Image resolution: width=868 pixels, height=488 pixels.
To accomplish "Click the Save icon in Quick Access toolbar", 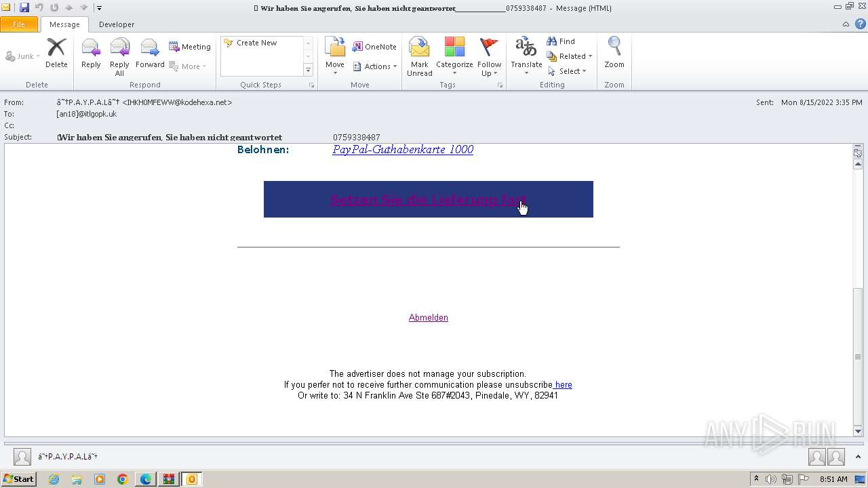I will (24, 8).
